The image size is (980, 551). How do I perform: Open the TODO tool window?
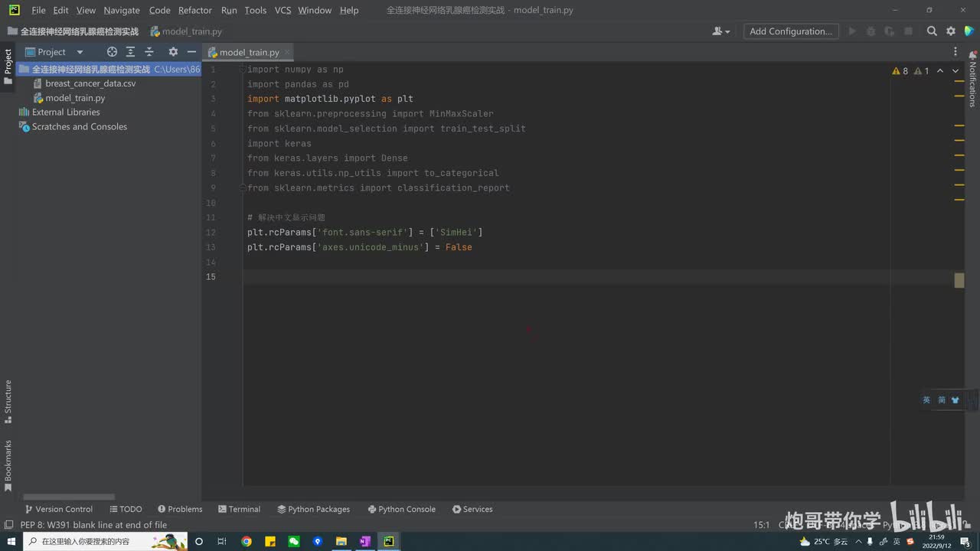coord(126,509)
